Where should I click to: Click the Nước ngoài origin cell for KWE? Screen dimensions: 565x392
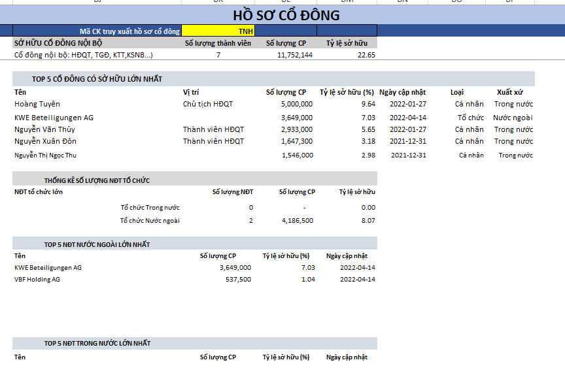(x=513, y=118)
